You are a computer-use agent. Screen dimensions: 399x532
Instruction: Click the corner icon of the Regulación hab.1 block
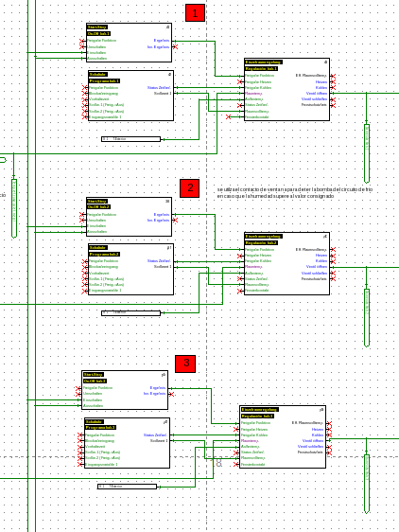326,62
